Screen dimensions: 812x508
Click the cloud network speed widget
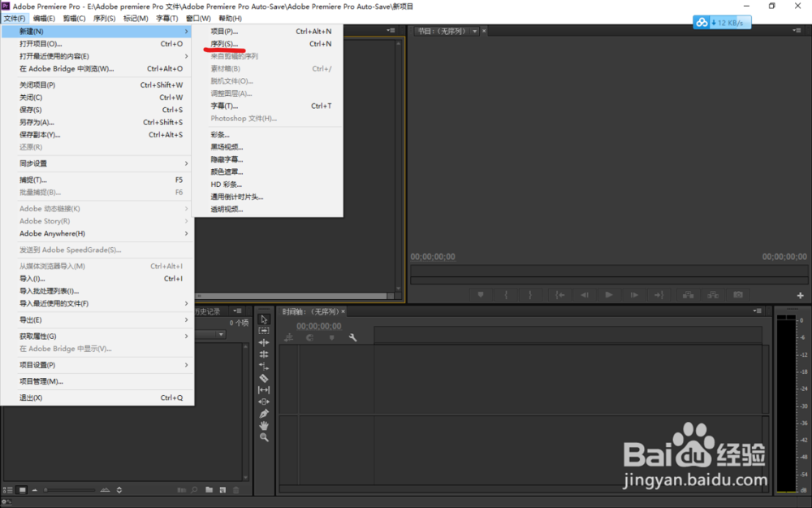click(x=722, y=22)
